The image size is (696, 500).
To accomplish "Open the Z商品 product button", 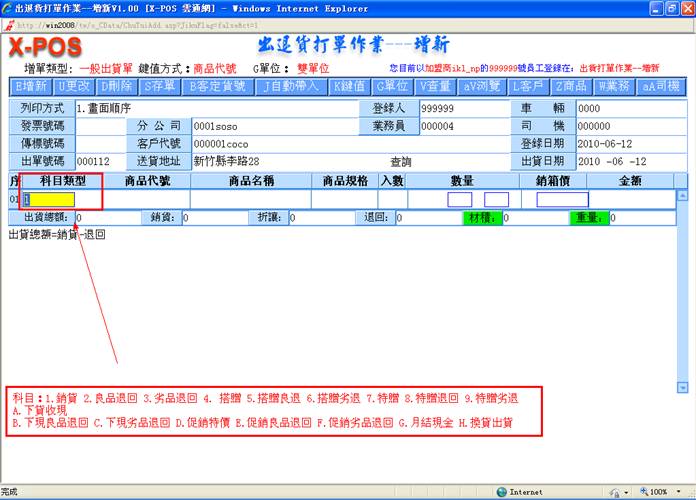I will pos(572,86).
